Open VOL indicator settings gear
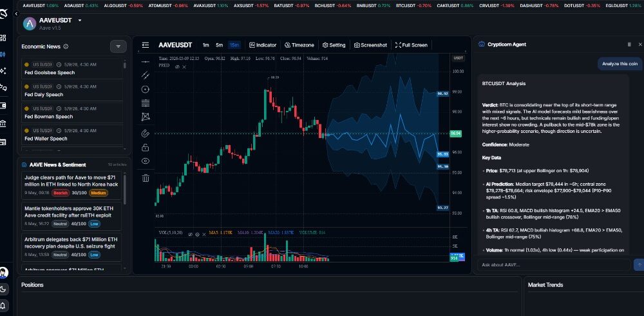644x316 pixels. (x=197, y=234)
